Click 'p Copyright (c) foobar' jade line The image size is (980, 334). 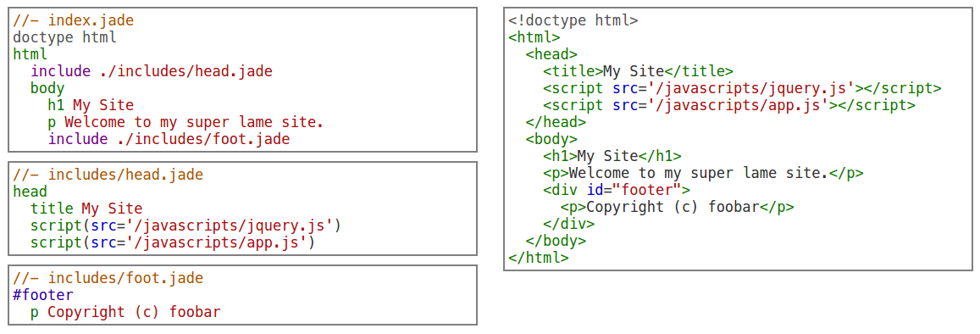click(125, 311)
